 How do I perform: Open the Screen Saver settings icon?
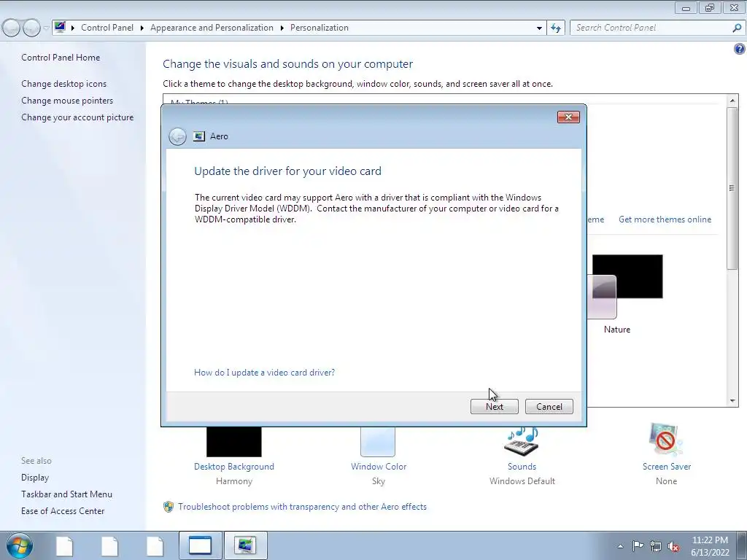[x=666, y=439]
